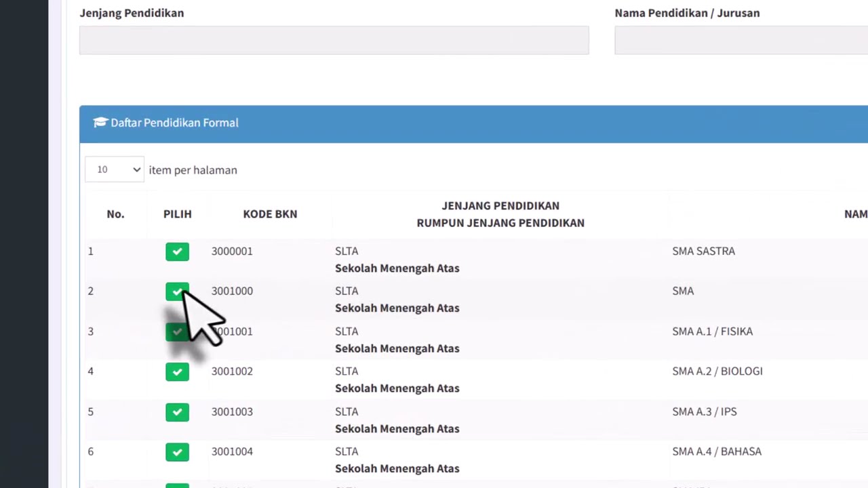Screen dimensions: 868x488
Task: Click the No. column header
Action: tap(115, 214)
